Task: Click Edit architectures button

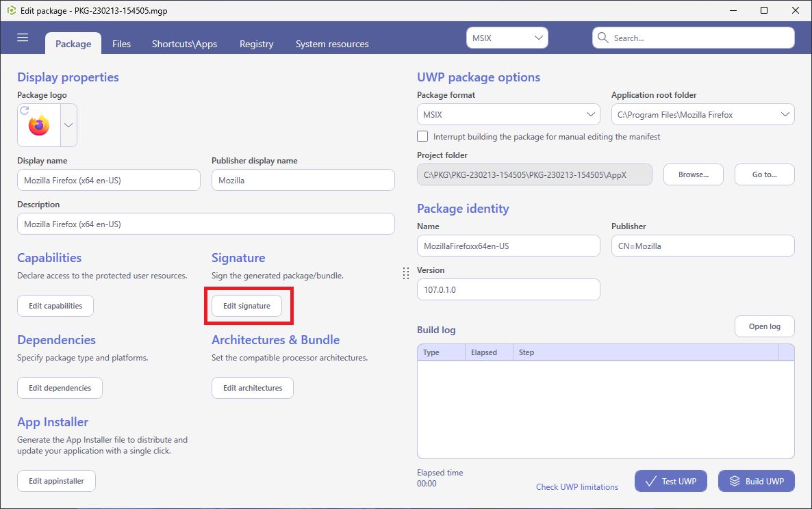Action: coord(253,388)
